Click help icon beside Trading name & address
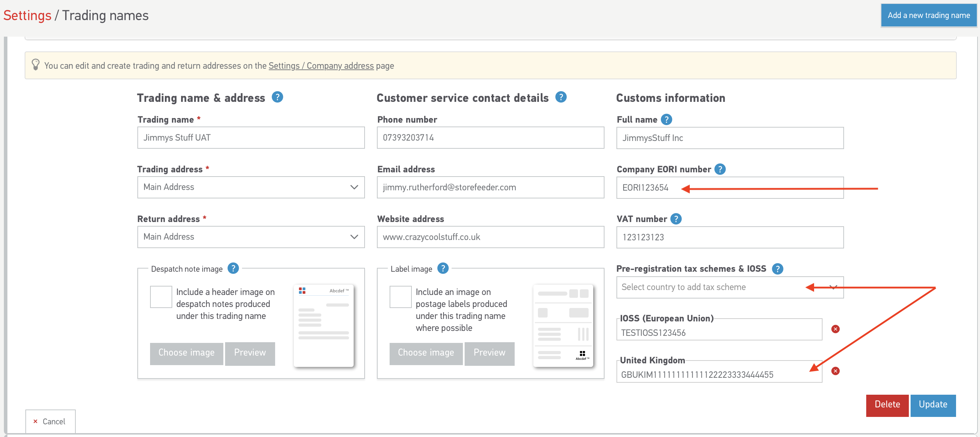The height and width of the screenshot is (437, 980). (x=277, y=98)
